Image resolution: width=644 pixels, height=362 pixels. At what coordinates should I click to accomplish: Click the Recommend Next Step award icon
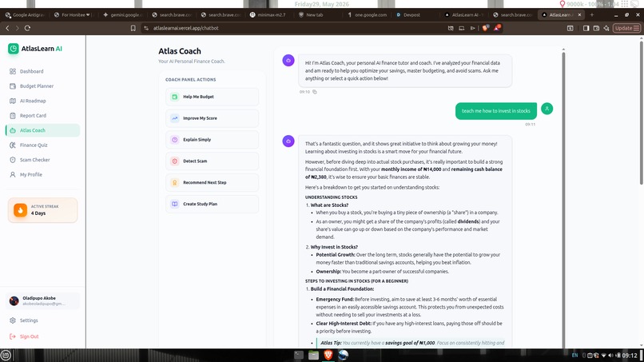pos(174,182)
